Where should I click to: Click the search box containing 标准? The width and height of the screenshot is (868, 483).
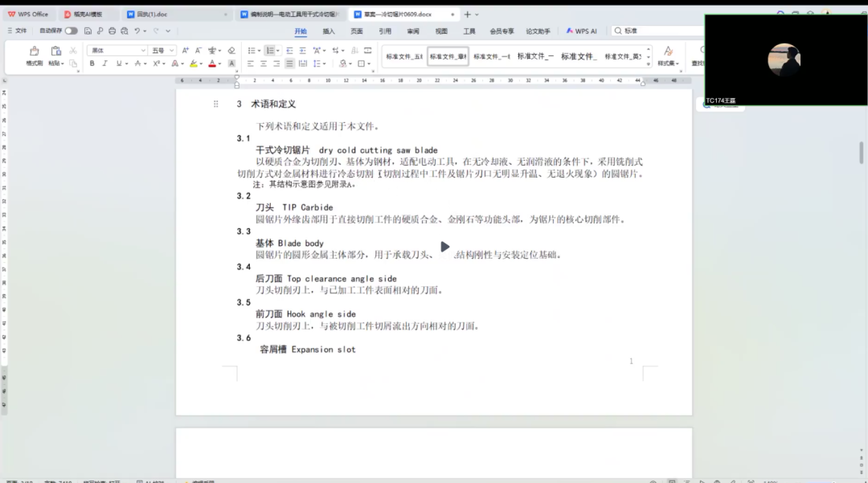[x=658, y=31]
